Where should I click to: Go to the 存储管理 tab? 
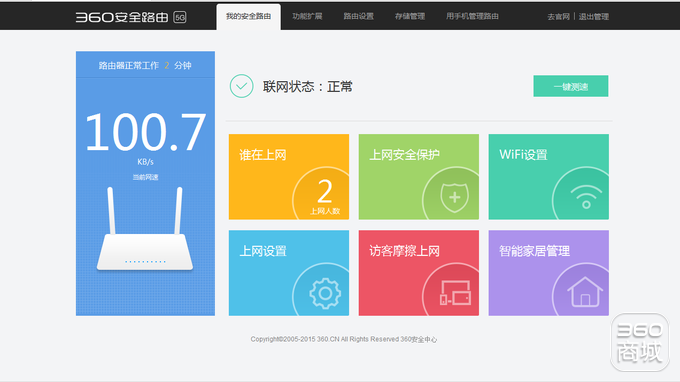pyautogui.click(x=410, y=16)
